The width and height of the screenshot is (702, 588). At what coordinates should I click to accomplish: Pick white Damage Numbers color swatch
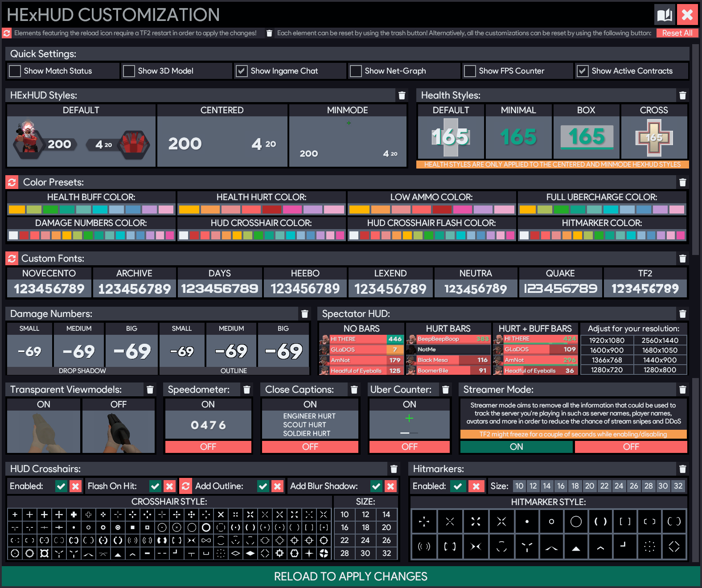13,235
